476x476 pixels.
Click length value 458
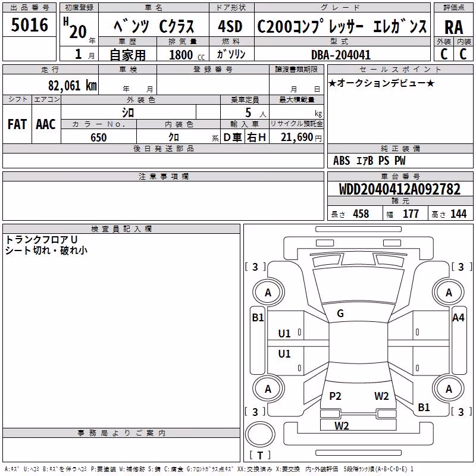pos(361,214)
